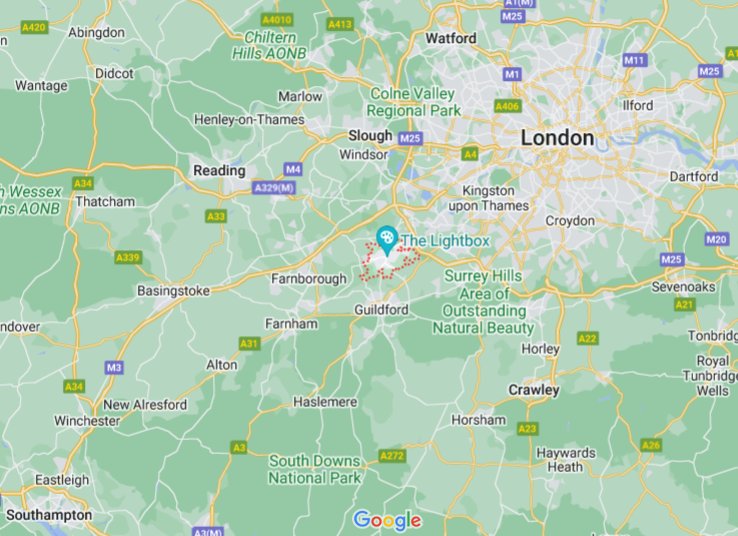Click the red dotted Woking boundary
The height and width of the screenshot is (536, 738).
[x=390, y=260]
